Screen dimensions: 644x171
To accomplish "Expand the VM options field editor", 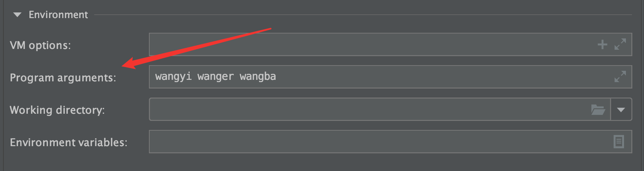I will click(x=620, y=44).
